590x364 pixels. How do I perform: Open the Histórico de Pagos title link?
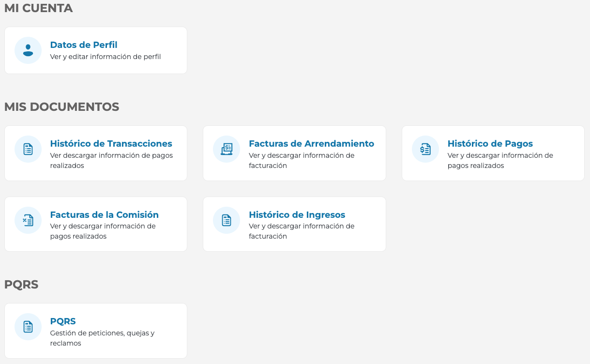(490, 144)
